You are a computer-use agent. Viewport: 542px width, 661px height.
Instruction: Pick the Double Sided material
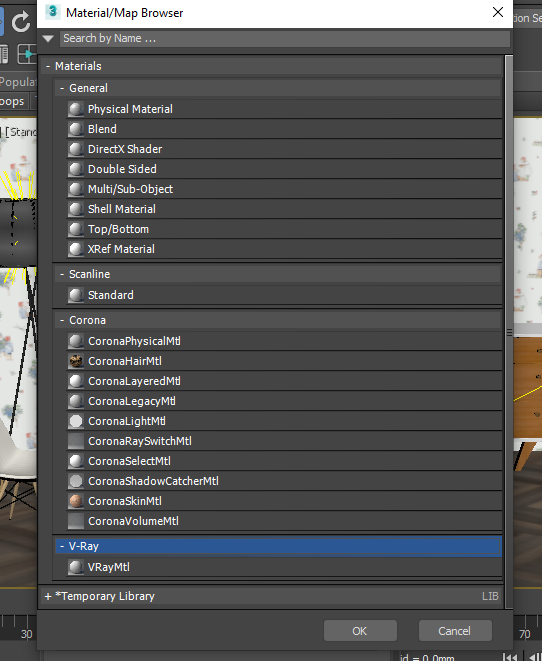point(284,169)
